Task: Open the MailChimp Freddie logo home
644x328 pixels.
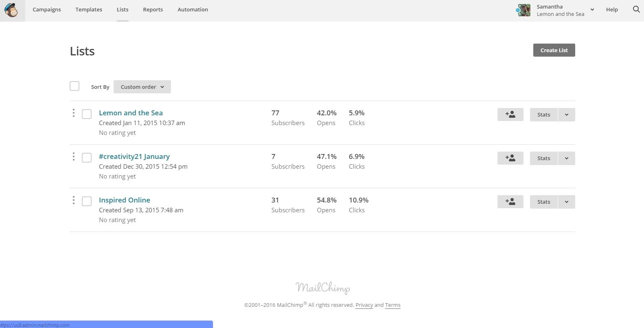Action: [12, 10]
